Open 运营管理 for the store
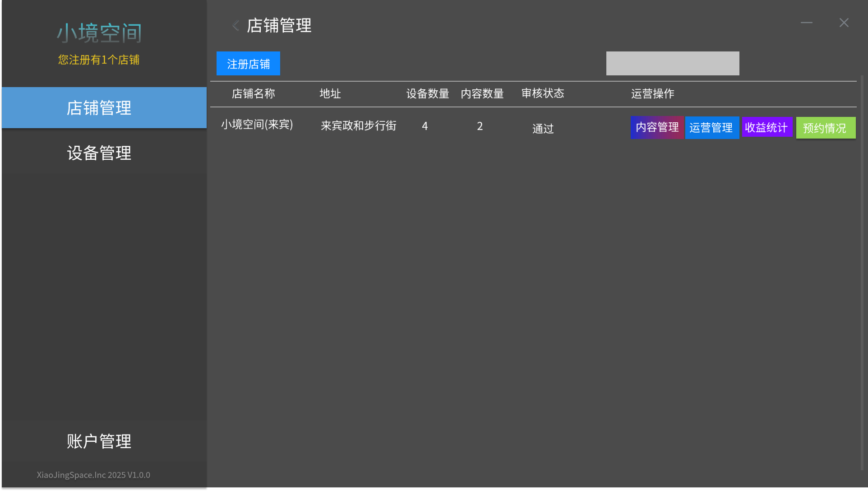The width and height of the screenshot is (868, 491). (x=712, y=127)
